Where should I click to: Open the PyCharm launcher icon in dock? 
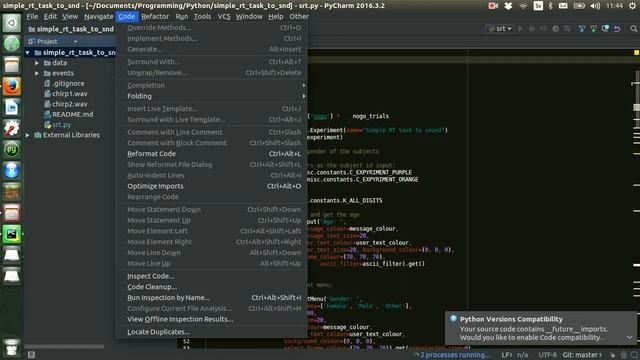(11, 234)
